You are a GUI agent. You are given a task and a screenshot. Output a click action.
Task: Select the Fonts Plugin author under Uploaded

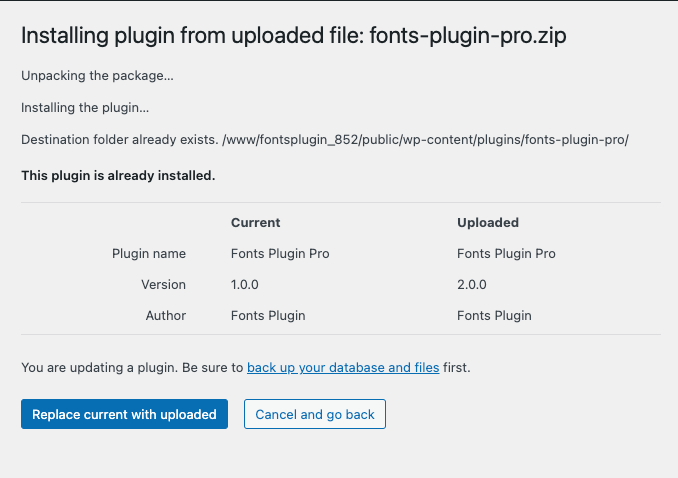pos(494,315)
